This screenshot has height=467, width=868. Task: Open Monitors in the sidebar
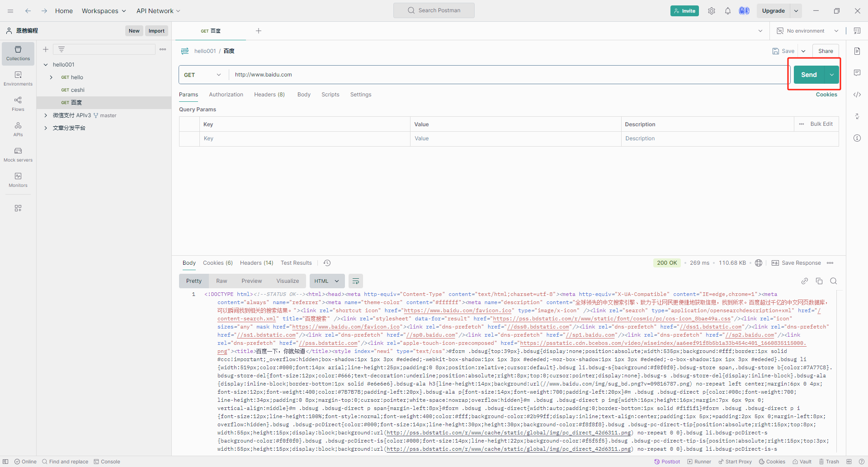18,180
